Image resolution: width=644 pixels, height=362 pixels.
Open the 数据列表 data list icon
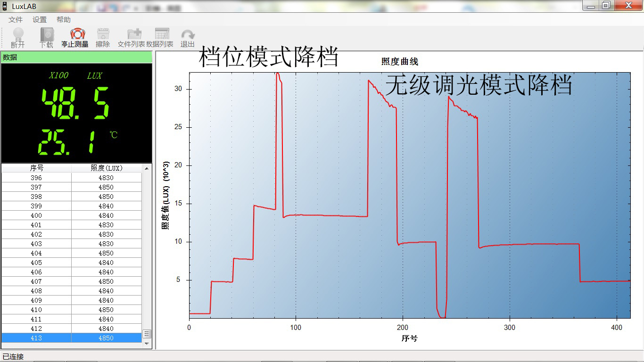click(x=160, y=38)
